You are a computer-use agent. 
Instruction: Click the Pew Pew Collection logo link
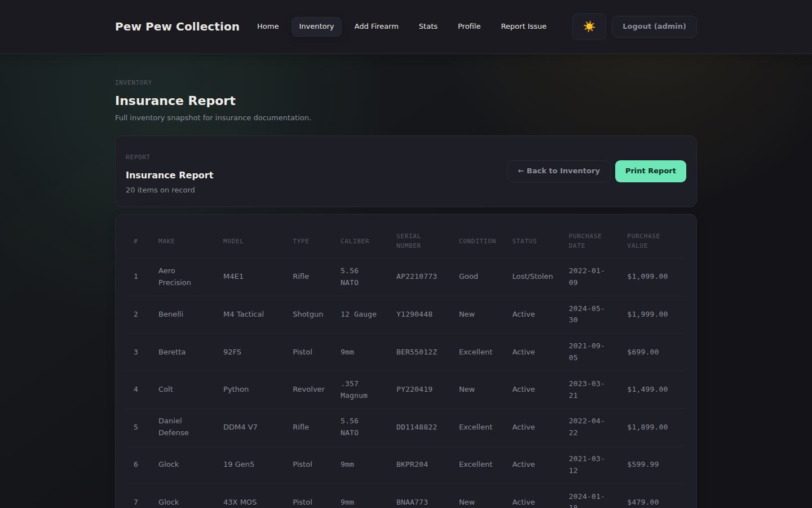pos(177,27)
